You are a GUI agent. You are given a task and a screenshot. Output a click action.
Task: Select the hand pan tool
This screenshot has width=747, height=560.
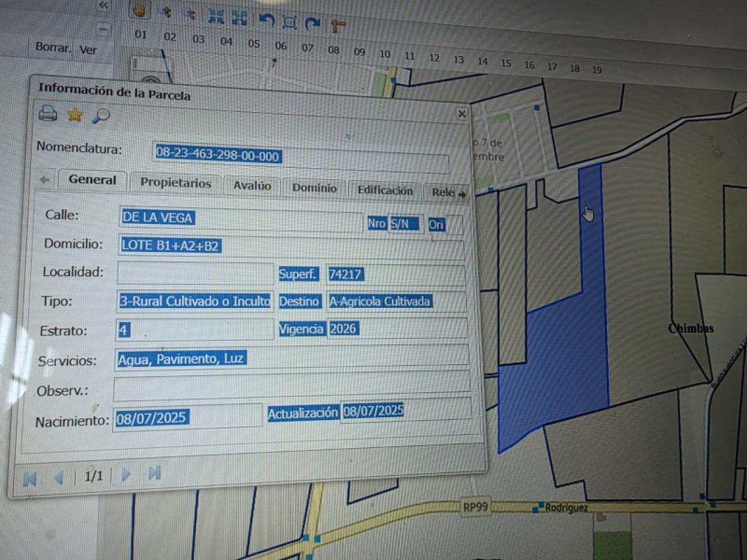tap(139, 9)
